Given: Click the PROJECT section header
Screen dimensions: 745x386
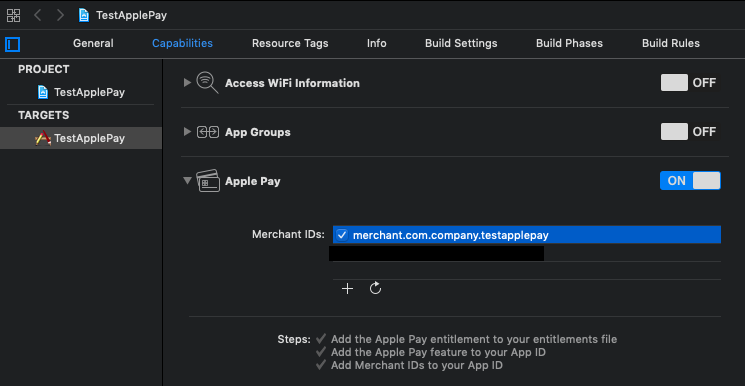Looking at the screenshot, I should tap(44, 69).
